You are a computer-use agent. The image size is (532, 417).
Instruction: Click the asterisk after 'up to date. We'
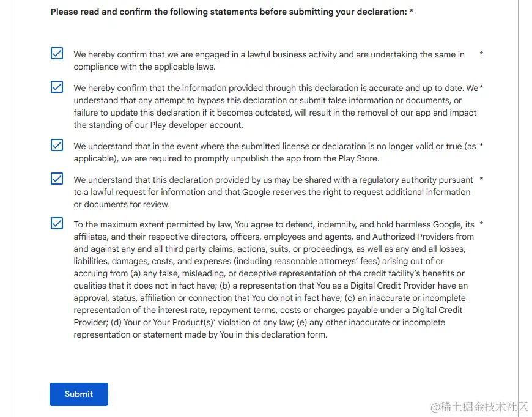pyautogui.click(x=481, y=88)
